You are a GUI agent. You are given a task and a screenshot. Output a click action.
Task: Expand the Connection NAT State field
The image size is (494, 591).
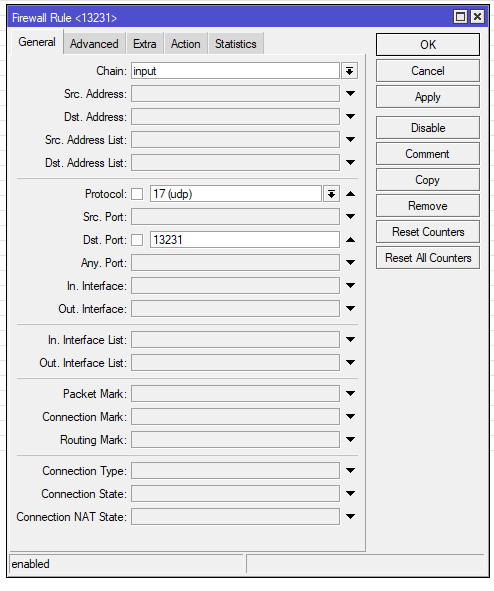point(350,516)
